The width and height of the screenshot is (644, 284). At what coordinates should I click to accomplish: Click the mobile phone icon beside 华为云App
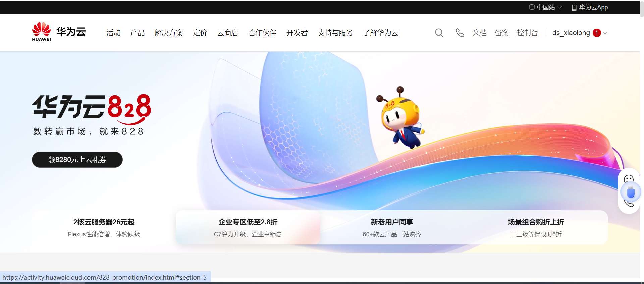tap(574, 7)
